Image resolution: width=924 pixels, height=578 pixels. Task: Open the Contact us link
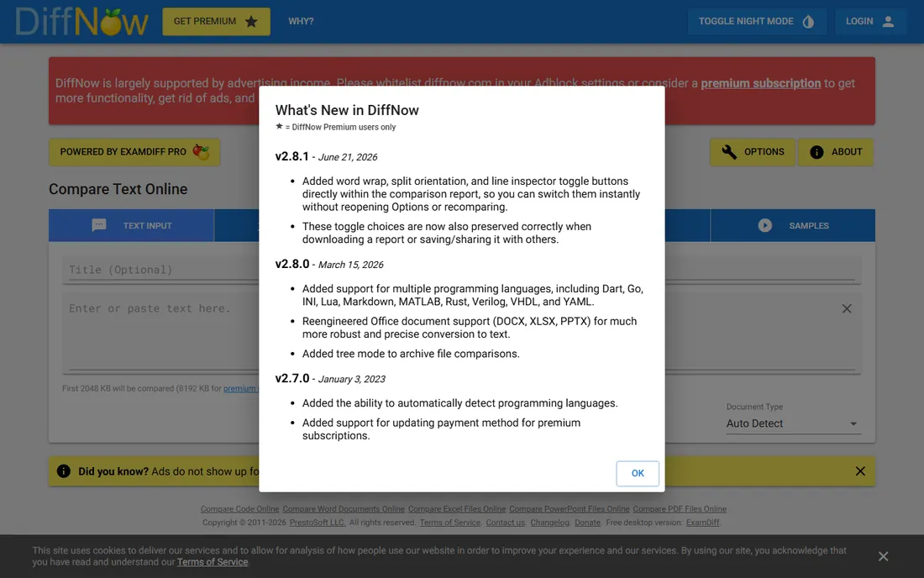coord(505,523)
